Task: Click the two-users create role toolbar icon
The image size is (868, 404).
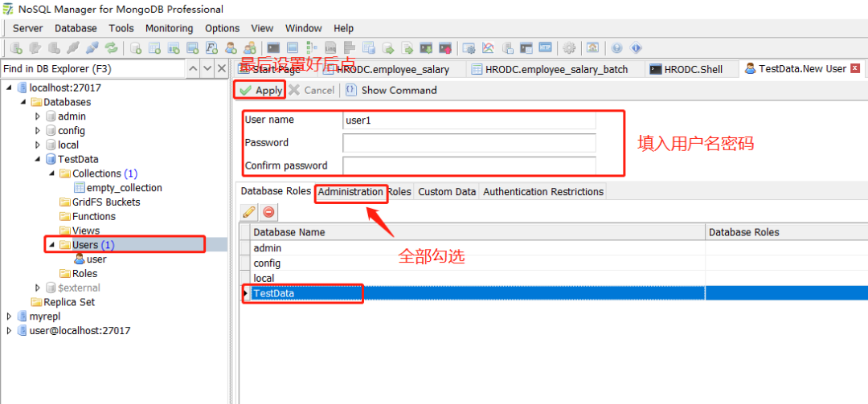Action: 250,47
